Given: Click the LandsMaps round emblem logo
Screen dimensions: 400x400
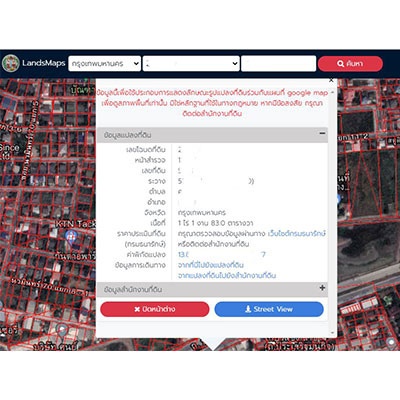Looking at the screenshot, I should click(x=11, y=63).
